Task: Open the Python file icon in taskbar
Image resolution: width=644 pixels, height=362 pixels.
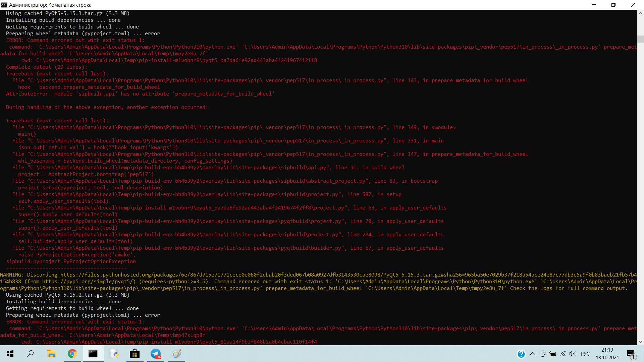Action: [x=114, y=354]
